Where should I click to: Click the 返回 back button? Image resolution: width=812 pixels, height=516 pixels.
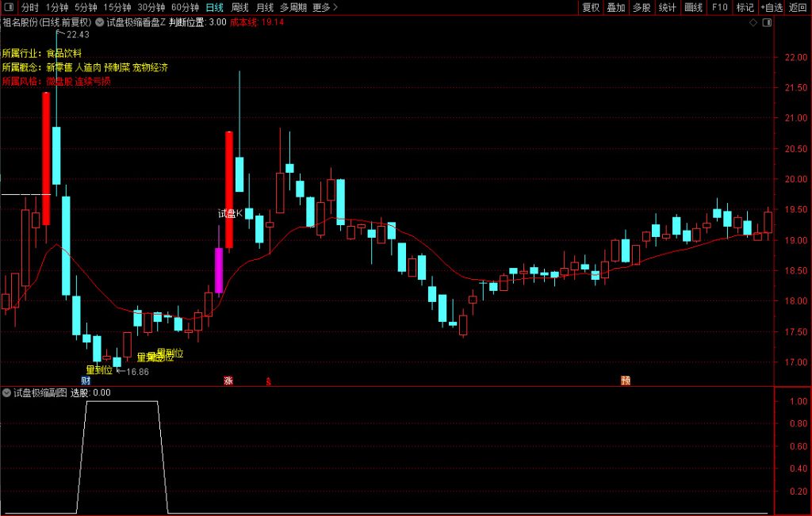coord(798,7)
